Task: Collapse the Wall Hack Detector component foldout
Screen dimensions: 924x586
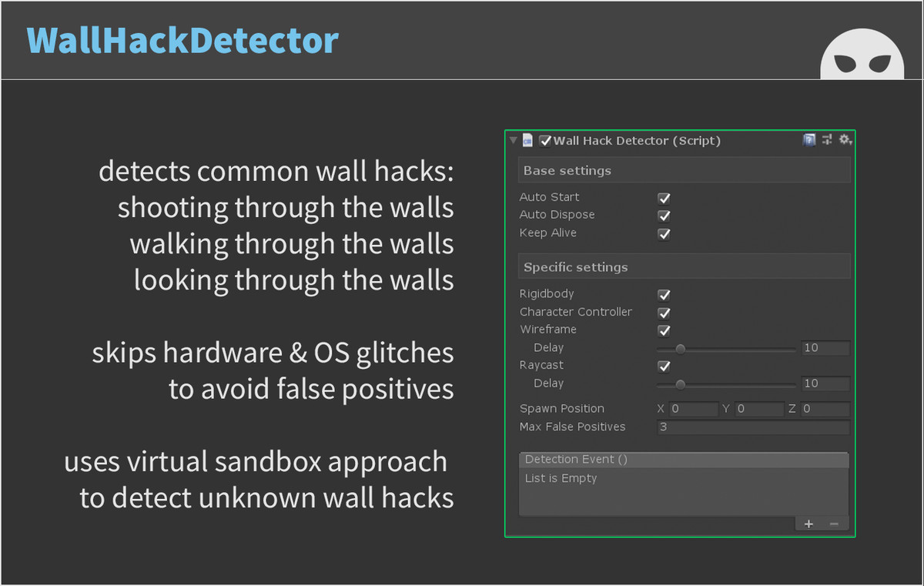Action: click(x=514, y=141)
